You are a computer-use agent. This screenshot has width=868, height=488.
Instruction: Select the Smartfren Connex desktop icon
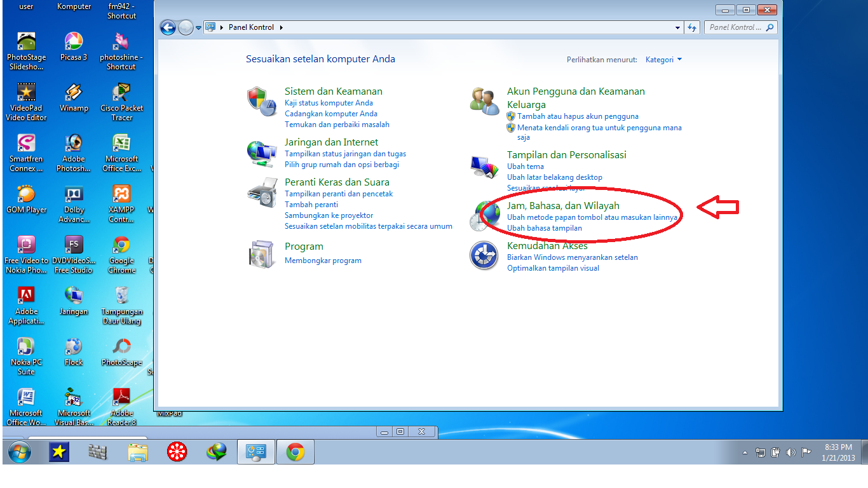point(26,152)
